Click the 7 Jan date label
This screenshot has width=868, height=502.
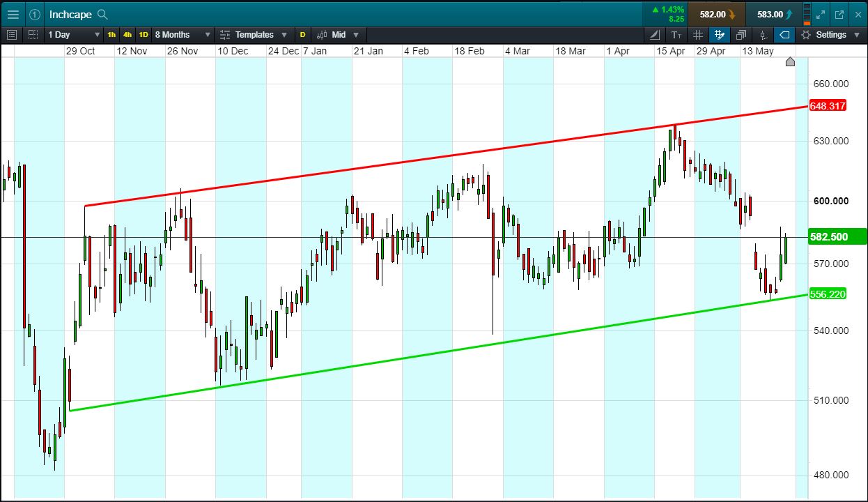[315, 51]
